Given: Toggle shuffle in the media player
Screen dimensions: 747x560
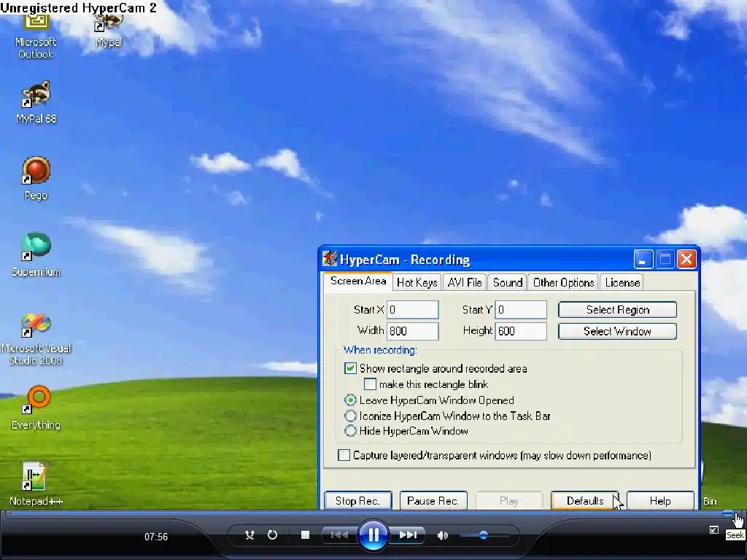Looking at the screenshot, I should point(249,535).
